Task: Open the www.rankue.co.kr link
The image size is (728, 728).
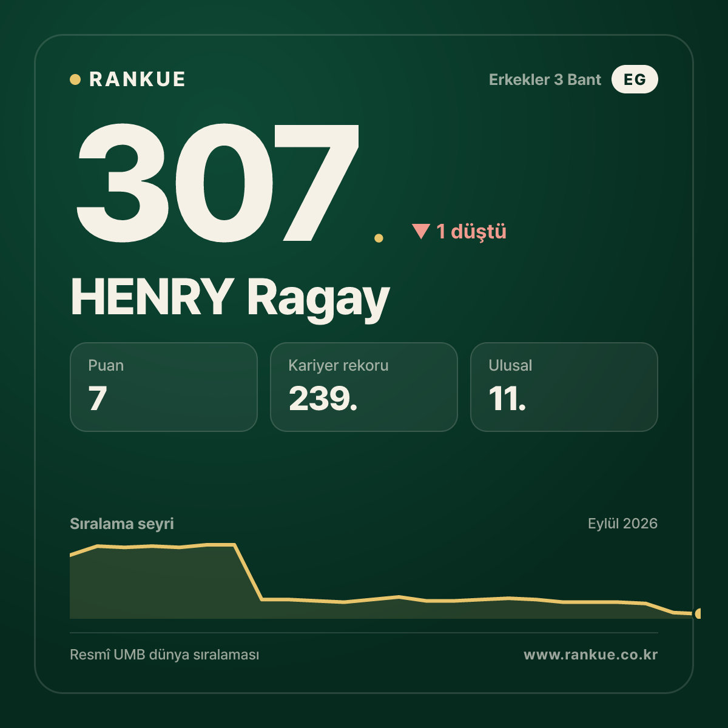Action: tap(591, 655)
